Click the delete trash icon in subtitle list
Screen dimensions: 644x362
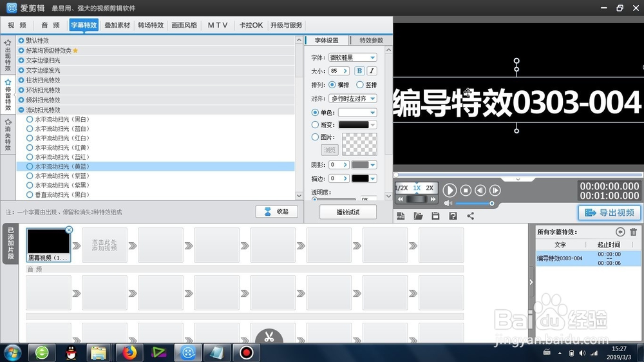pyautogui.click(x=633, y=232)
